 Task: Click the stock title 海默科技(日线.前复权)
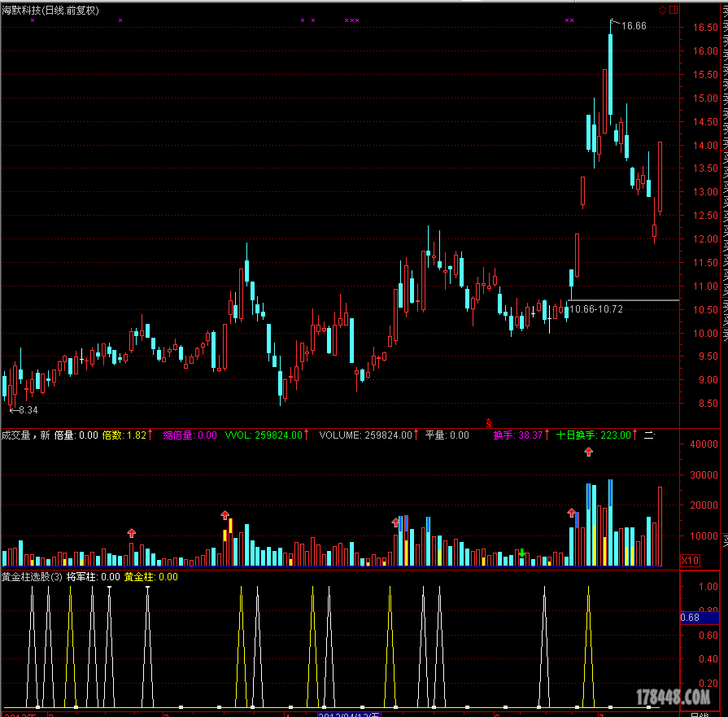[50, 11]
